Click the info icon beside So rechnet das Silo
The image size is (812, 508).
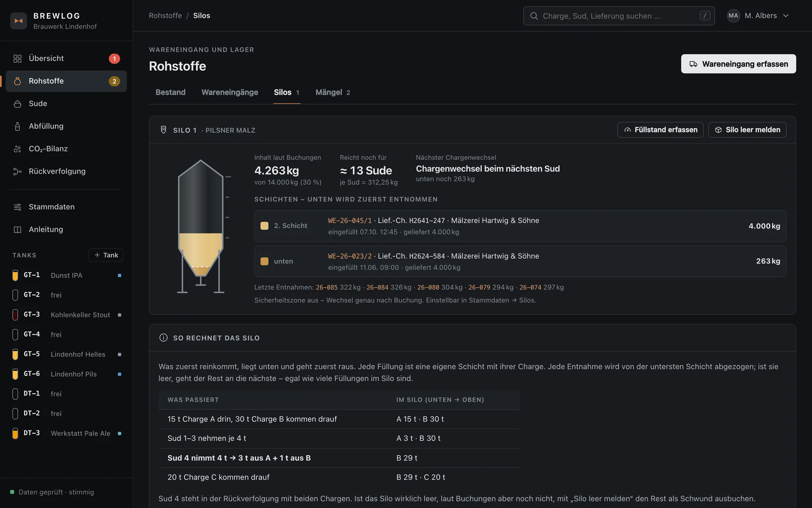[x=164, y=338]
